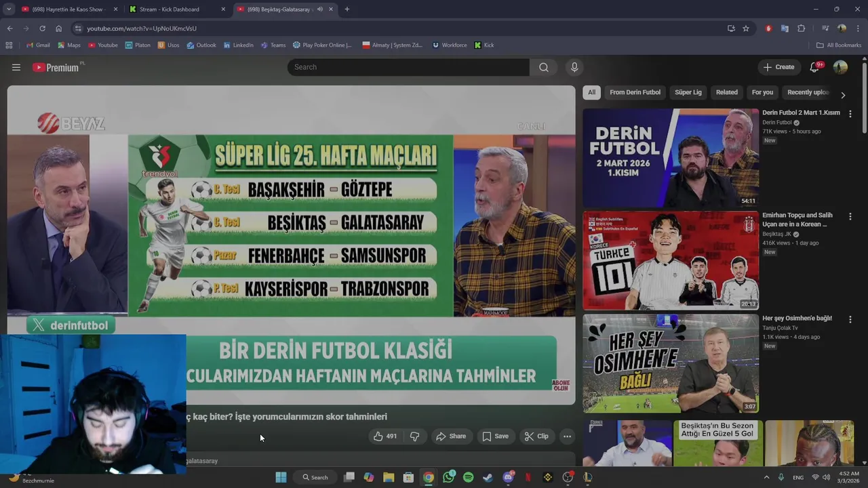Open the tab search dropdown

click(x=9, y=9)
